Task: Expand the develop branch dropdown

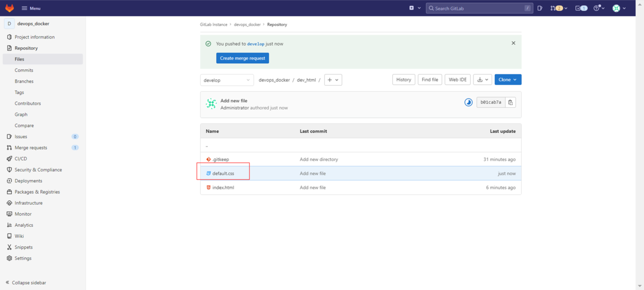Action: click(x=227, y=80)
